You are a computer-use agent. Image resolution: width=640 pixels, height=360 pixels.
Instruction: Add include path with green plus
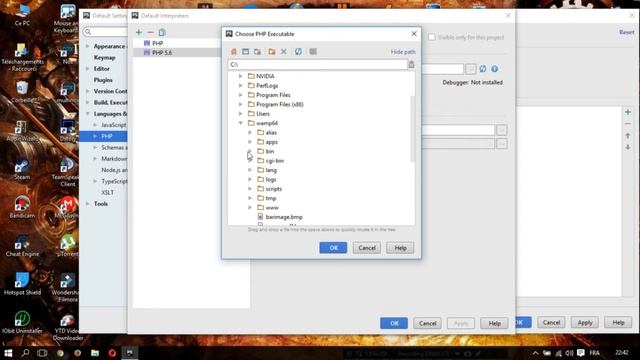click(628, 112)
